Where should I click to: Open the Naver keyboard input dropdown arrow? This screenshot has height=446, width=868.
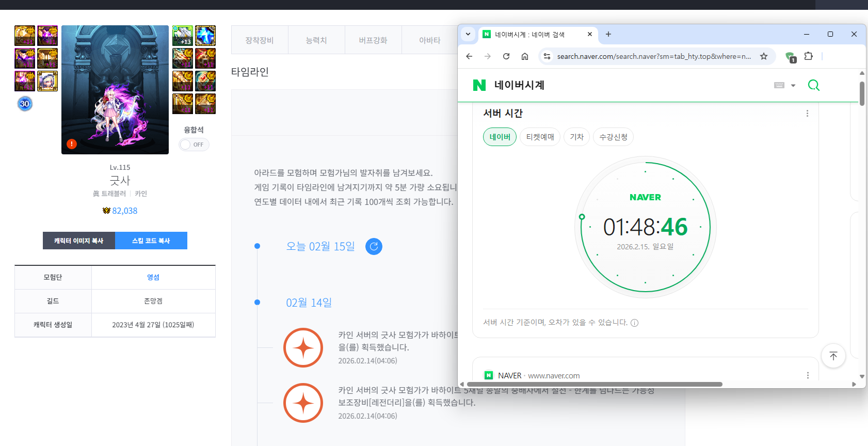tap(793, 86)
